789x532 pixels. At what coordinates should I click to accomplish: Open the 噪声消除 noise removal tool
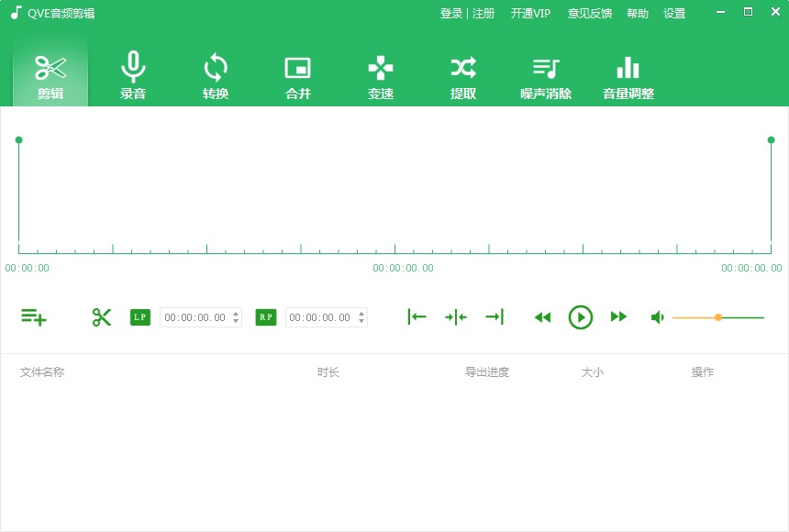point(544,73)
